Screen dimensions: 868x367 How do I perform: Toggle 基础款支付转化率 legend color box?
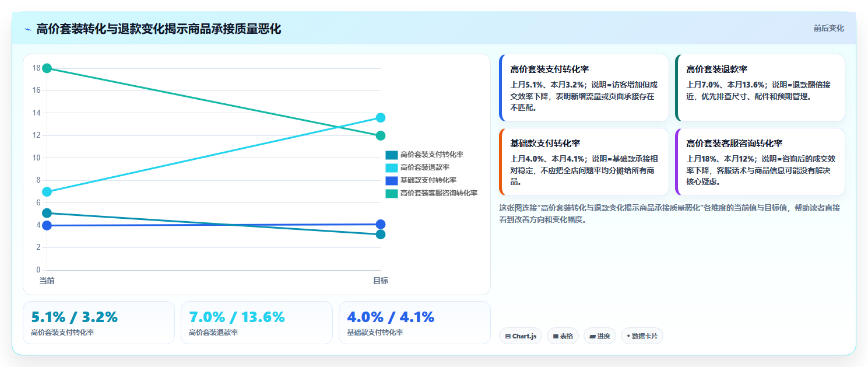pos(391,180)
